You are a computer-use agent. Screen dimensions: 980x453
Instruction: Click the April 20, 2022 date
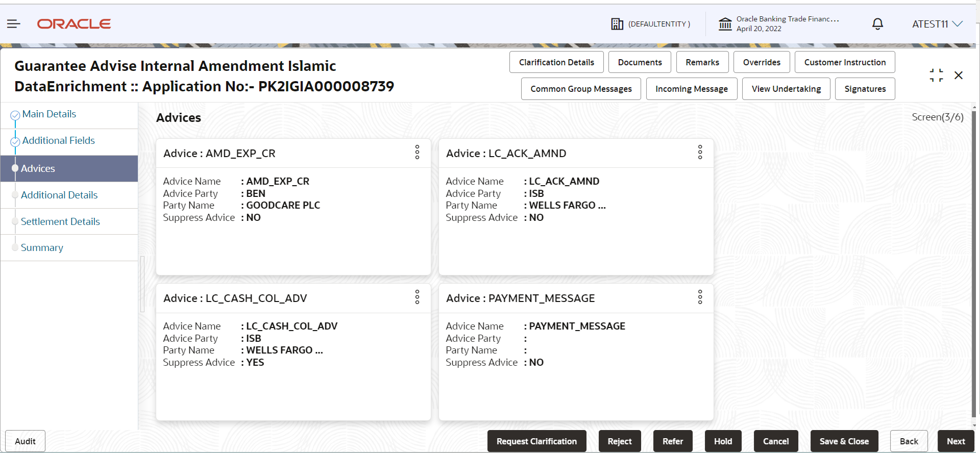758,29
